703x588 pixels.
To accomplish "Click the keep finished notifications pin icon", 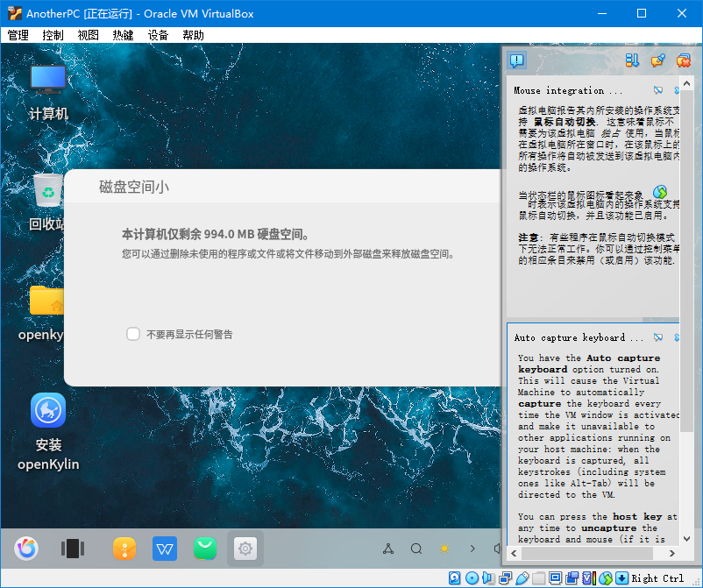I will 657,60.
